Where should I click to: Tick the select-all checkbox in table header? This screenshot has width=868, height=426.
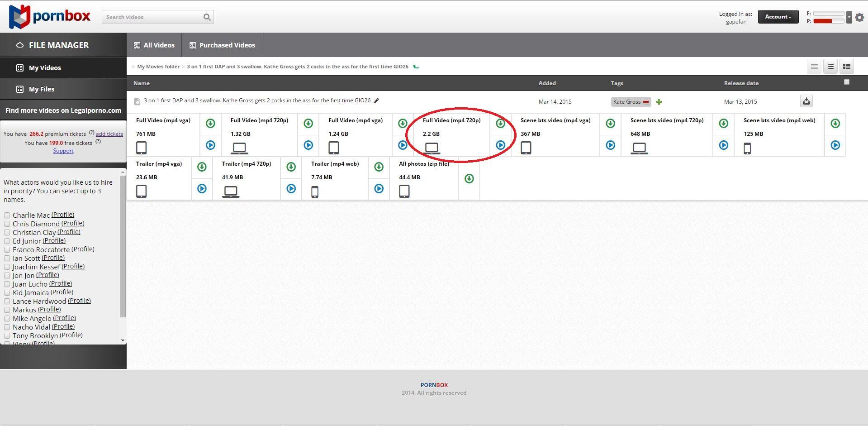point(847,82)
